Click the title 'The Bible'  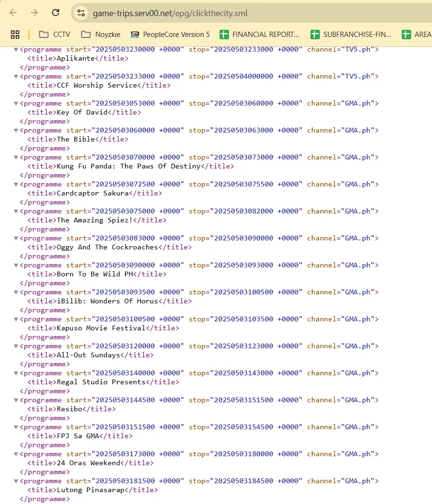tap(76, 140)
